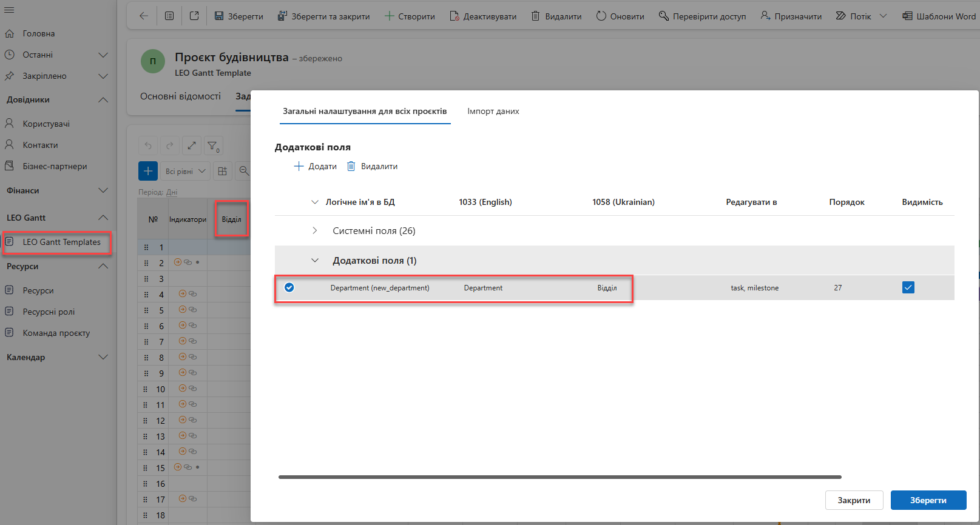Sort by Порядок column header
Screen dimensions: 980x525
pyautogui.click(x=847, y=202)
